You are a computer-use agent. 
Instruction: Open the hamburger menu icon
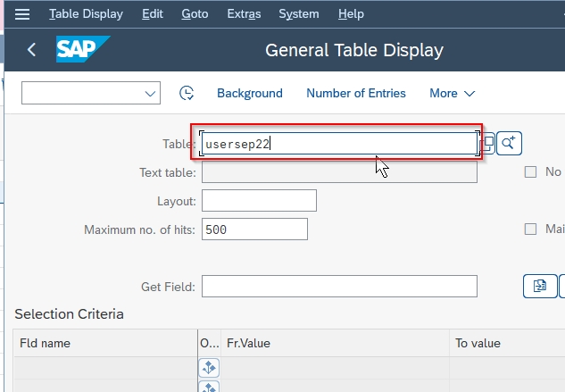tap(22, 14)
